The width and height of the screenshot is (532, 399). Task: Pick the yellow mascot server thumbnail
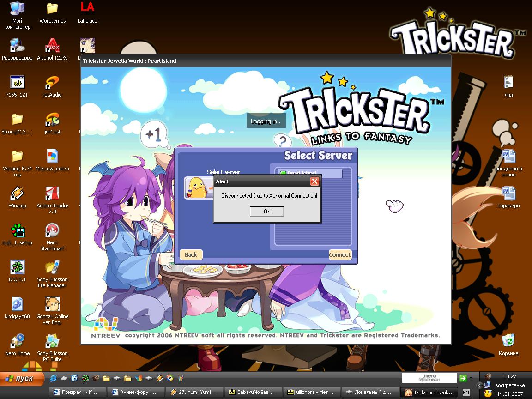point(199,188)
